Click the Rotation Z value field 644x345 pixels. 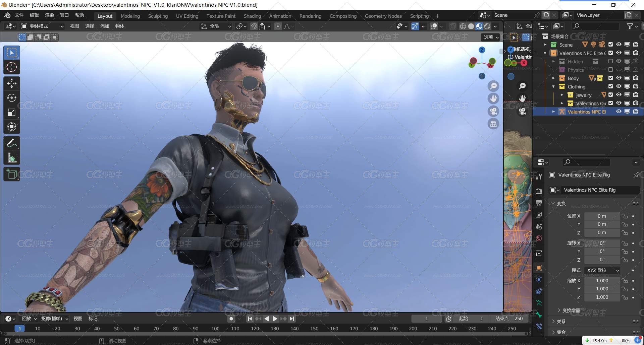602,260
